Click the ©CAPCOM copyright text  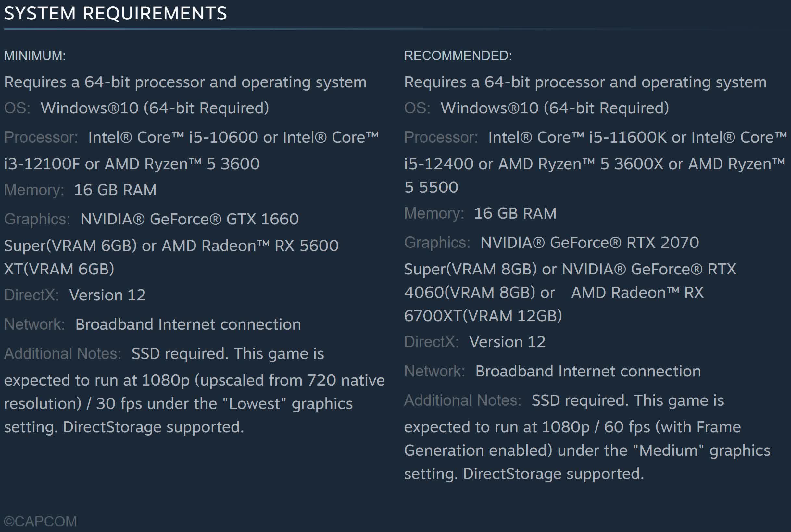coord(40,522)
